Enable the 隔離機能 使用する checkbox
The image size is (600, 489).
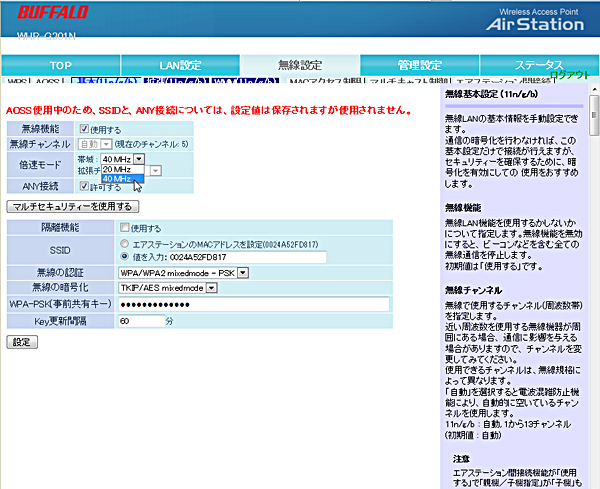[125, 228]
